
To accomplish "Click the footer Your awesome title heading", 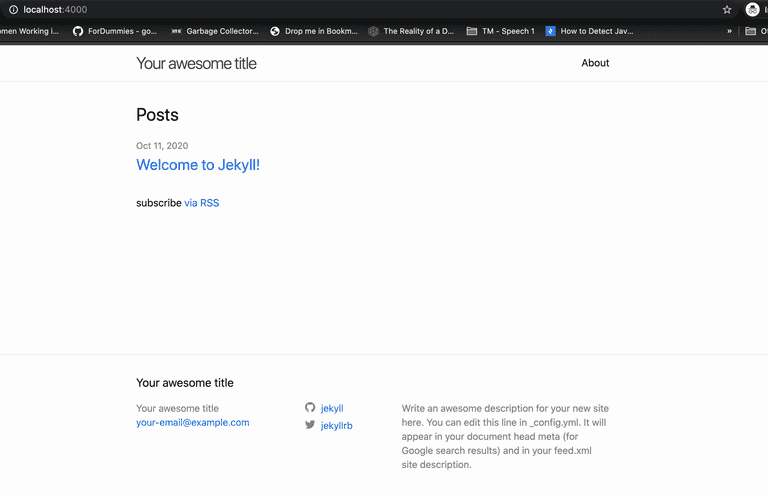I will [185, 382].
